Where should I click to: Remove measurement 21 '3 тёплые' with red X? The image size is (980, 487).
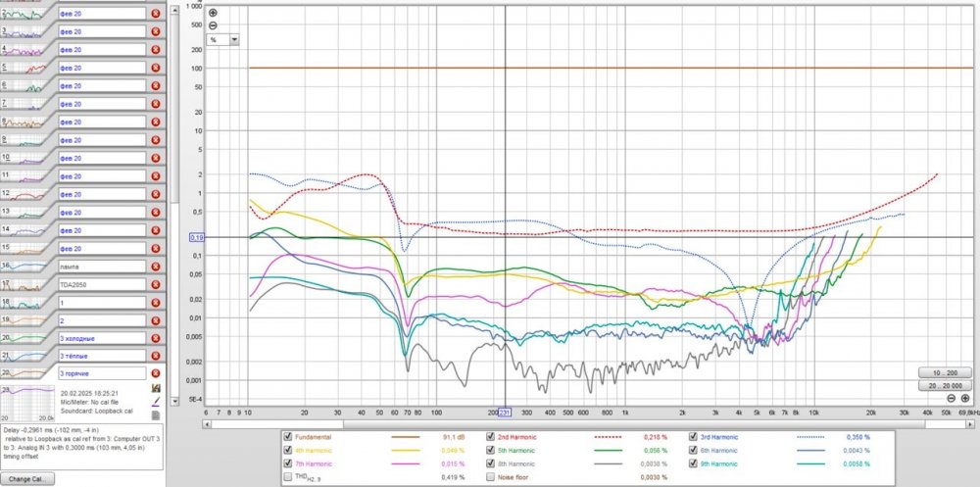[155, 355]
